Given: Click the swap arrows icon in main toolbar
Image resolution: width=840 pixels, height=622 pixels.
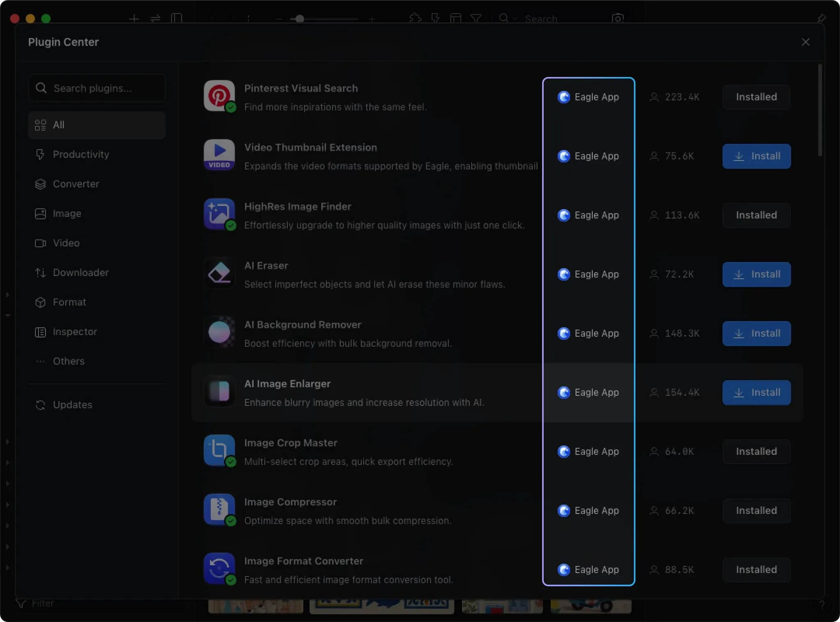Looking at the screenshot, I should (155, 18).
